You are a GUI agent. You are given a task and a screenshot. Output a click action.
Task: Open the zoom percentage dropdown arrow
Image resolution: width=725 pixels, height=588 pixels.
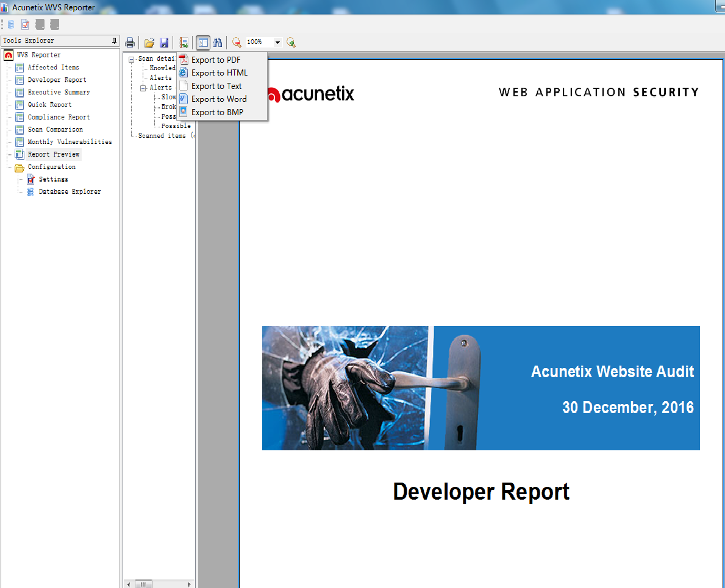click(x=277, y=42)
